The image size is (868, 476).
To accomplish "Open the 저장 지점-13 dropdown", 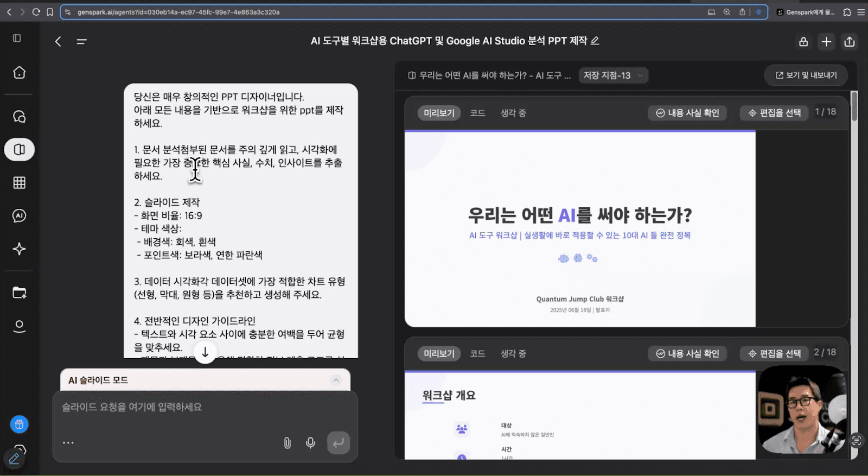I will tap(614, 75).
